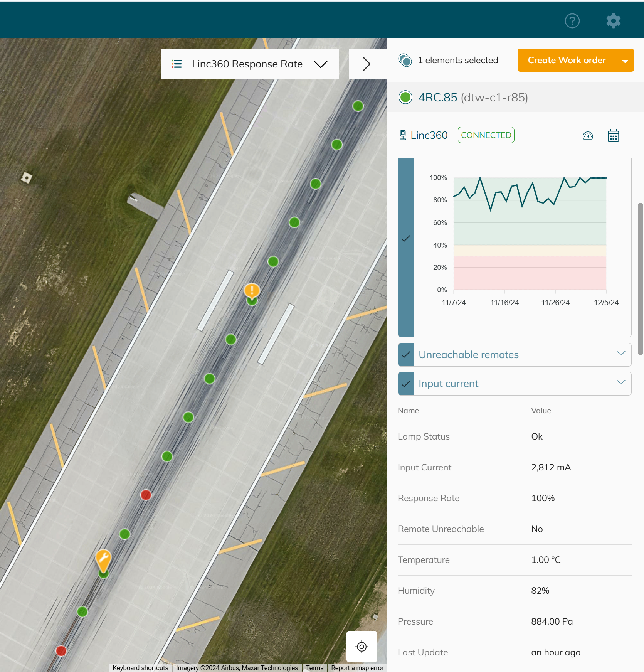Open Create Work order dropdown arrow

point(625,61)
